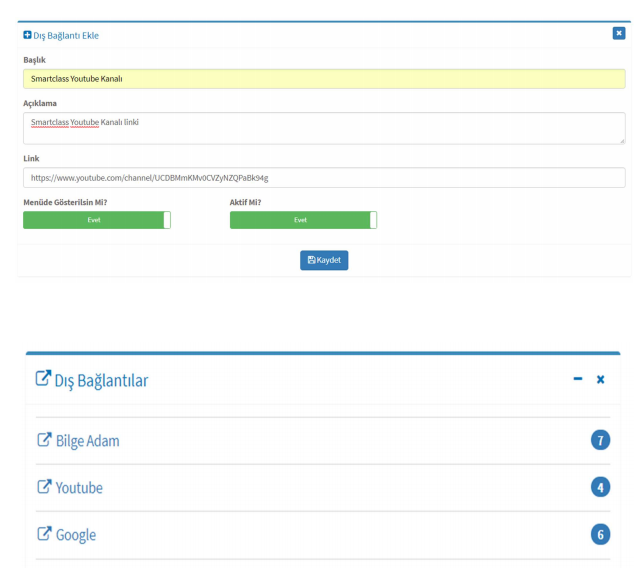Click the badge 6 on Google row
The height and width of the screenshot is (584, 643).
pos(600,534)
